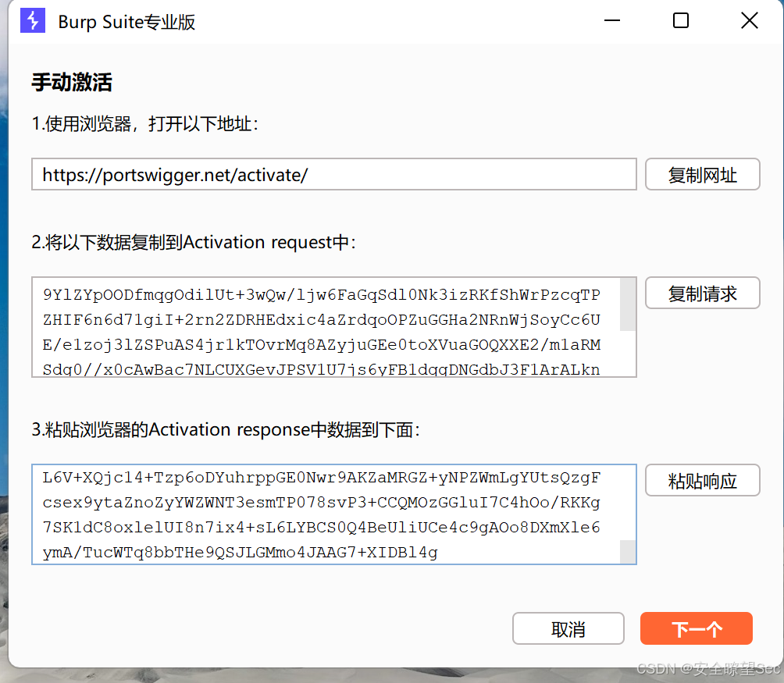Viewport: 784px width, 683px height.
Task: Click the Burp Suite lightning logo icon
Action: (33, 20)
